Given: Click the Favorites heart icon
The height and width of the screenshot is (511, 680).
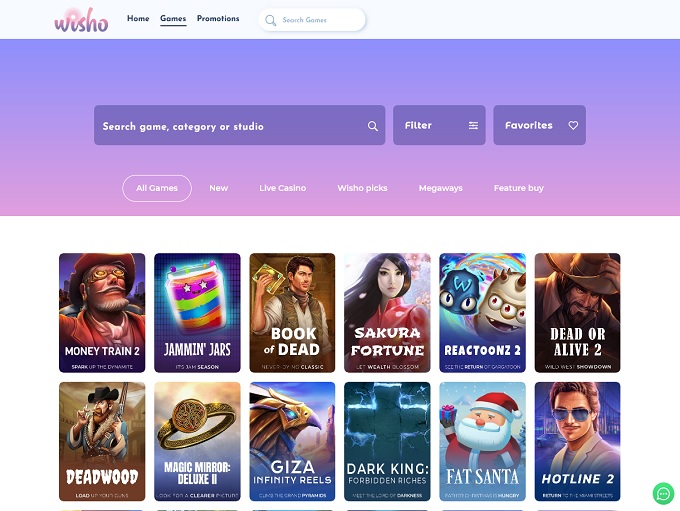Looking at the screenshot, I should point(573,125).
